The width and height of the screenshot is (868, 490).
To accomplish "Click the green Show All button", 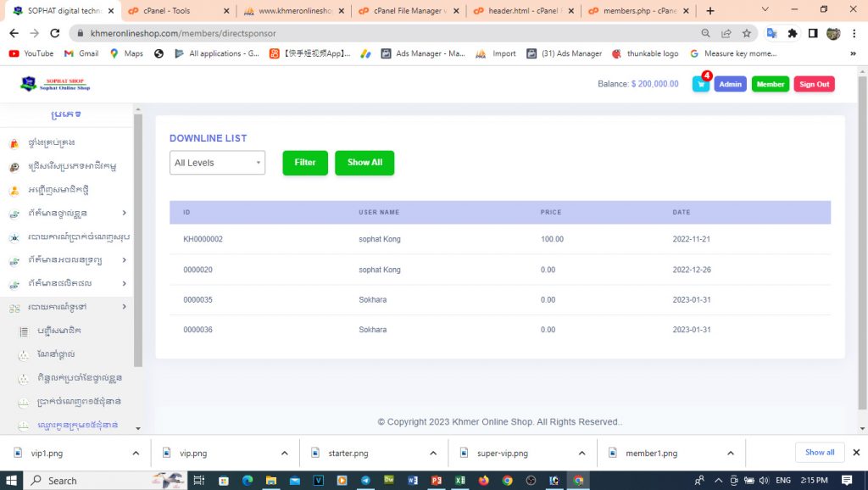I will click(x=364, y=163).
